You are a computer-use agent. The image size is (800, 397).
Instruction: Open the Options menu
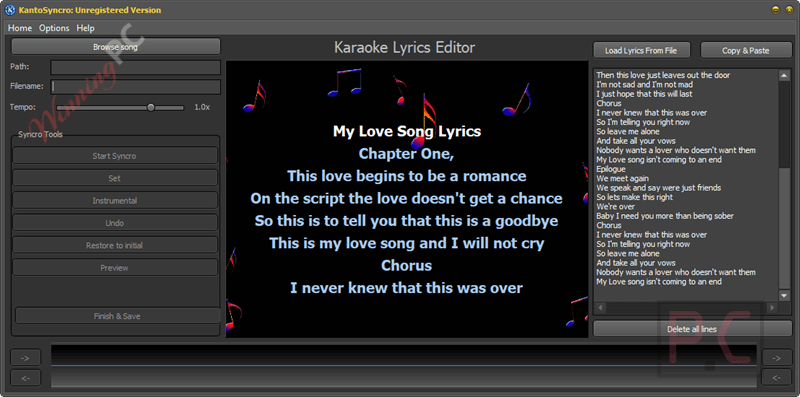54,28
